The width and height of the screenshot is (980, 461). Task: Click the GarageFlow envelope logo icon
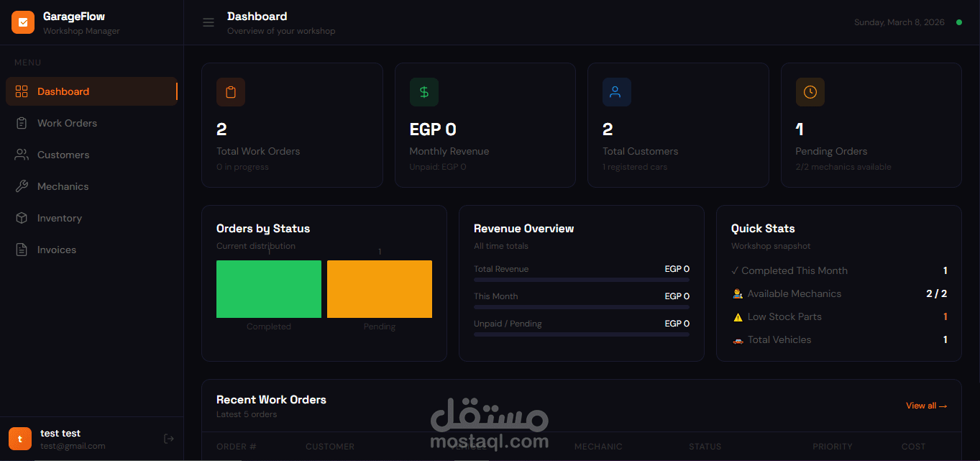tap(22, 22)
